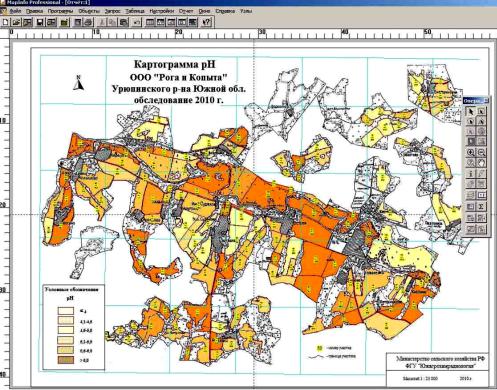Viewport: 497px width, 390px height.
Task: Click the topmost palest swatch in the pH legend
Action: tap(66, 311)
